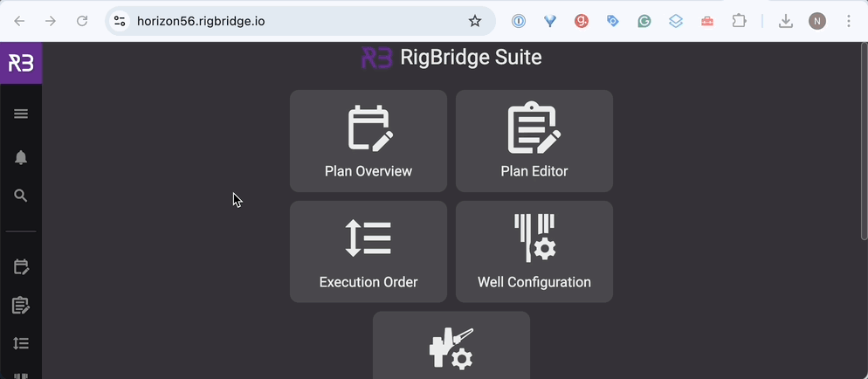Open the Well Configuration tile

(534, 252)
